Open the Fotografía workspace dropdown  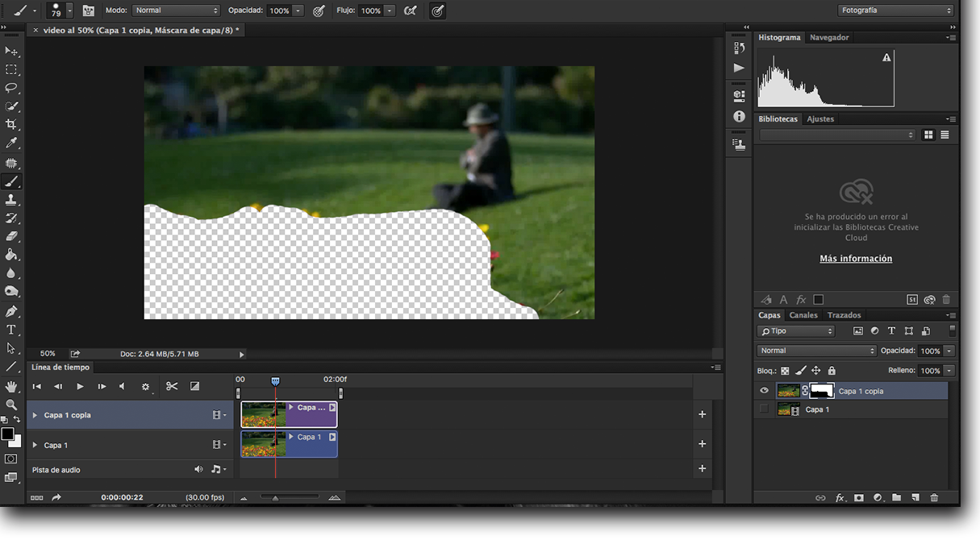[895, 10]
